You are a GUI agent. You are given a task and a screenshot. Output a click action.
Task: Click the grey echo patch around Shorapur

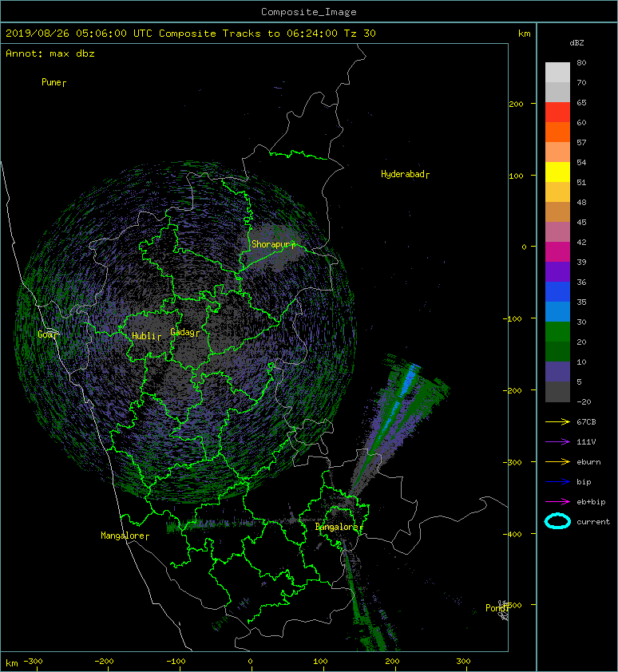275,247
